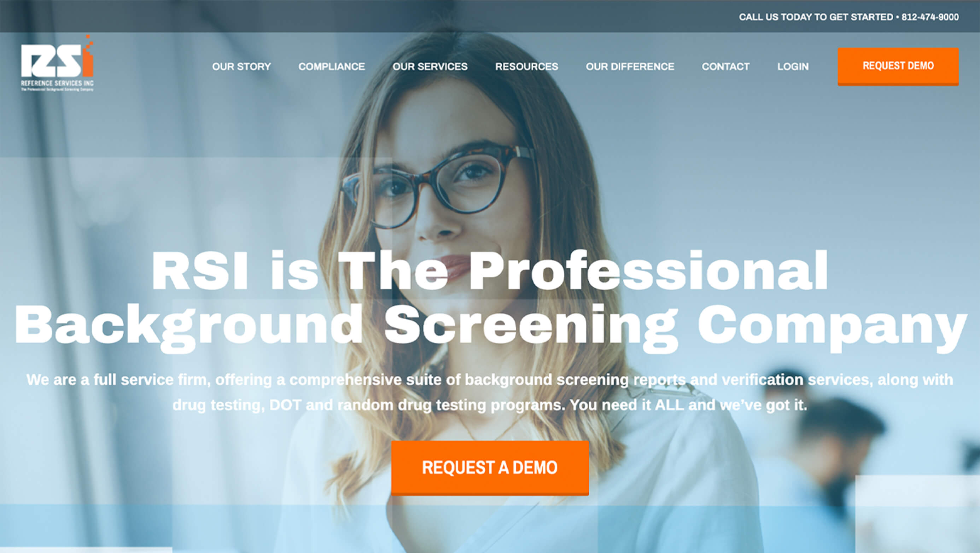Click the full service firm description paragraph

[490, 392]
